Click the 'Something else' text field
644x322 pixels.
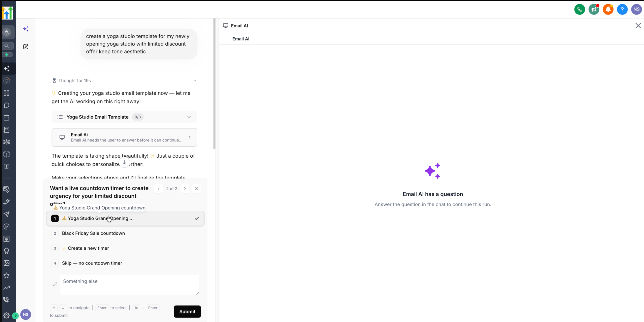[130, 285]
